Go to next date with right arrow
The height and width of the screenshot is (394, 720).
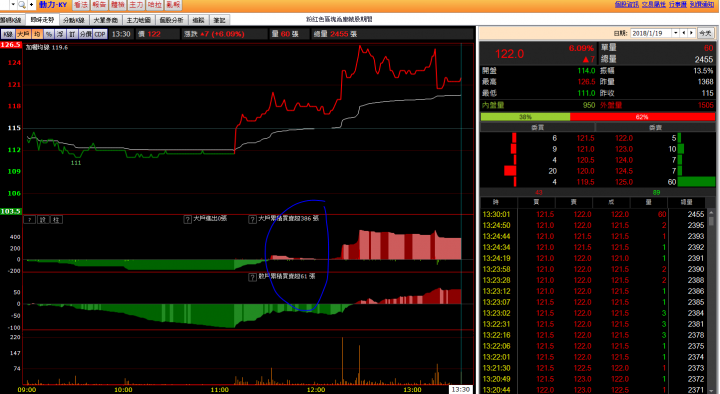(x=691, y=33)
